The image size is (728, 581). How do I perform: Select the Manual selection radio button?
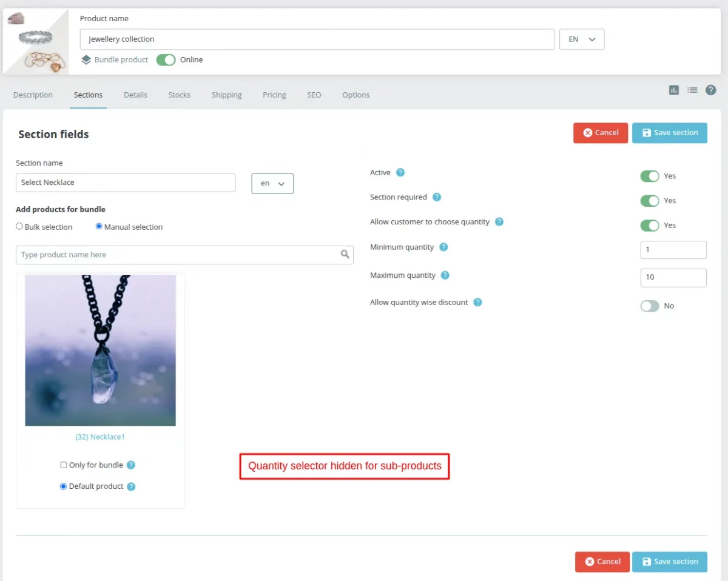pos(99,226)
